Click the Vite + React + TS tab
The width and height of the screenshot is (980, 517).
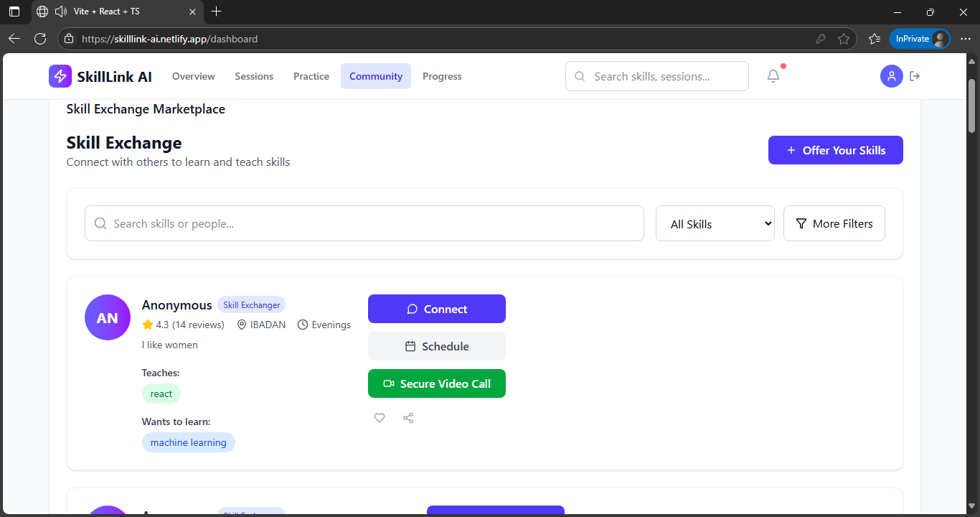pos(116,11)
